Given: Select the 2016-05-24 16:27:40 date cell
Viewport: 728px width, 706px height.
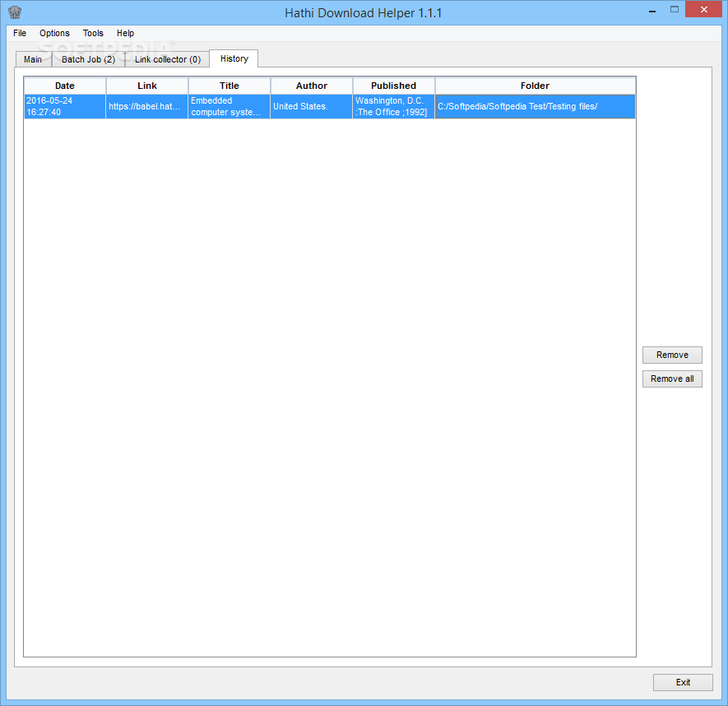Looking at the screenshot, I should pos(64,106).
